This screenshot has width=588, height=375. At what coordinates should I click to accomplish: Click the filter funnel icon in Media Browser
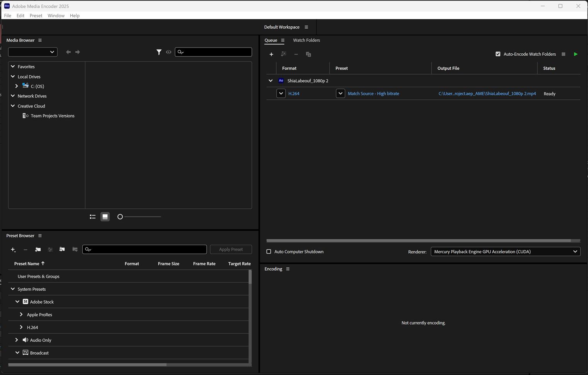click(x=159, y=52)
